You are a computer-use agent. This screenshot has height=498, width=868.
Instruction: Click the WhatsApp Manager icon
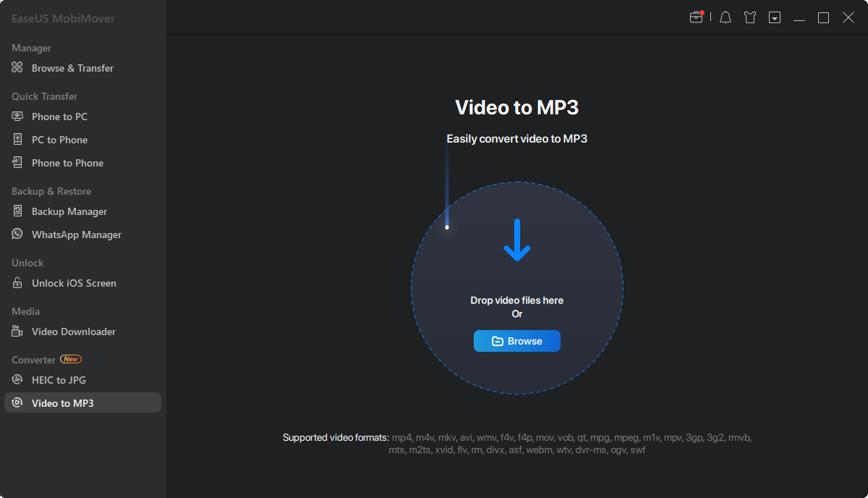[17, 235]
